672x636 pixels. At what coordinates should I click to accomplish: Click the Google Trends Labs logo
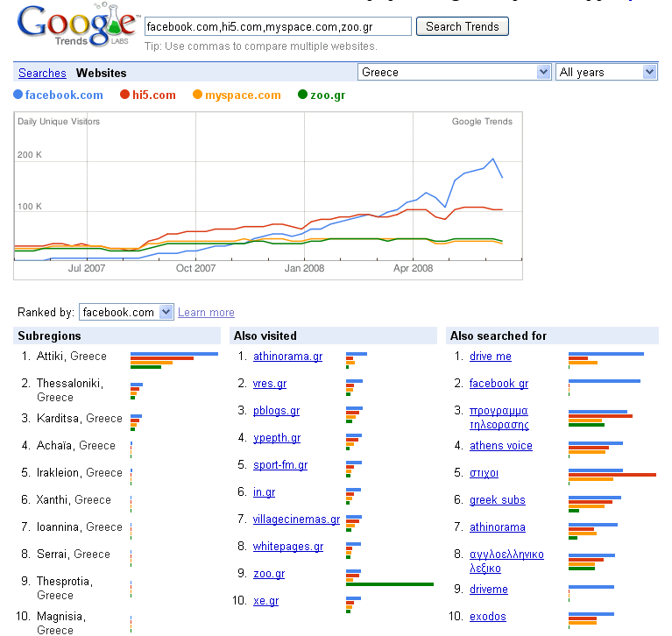[78, 25]
